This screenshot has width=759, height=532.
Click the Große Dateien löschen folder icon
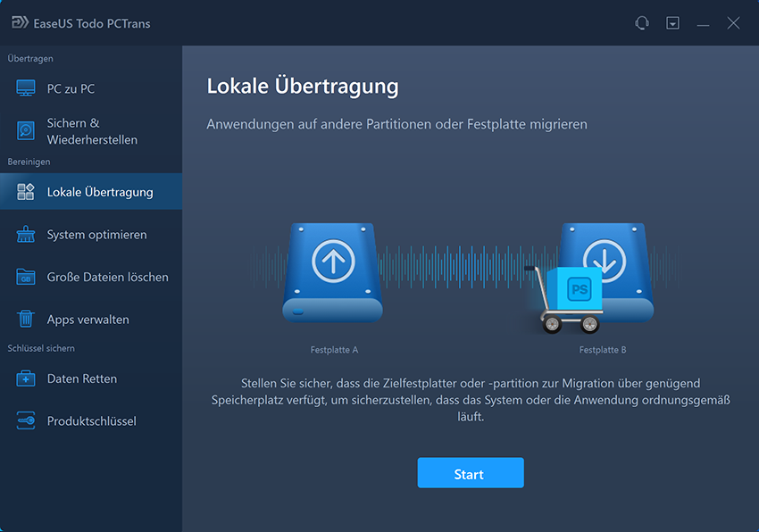pos(26,277)
